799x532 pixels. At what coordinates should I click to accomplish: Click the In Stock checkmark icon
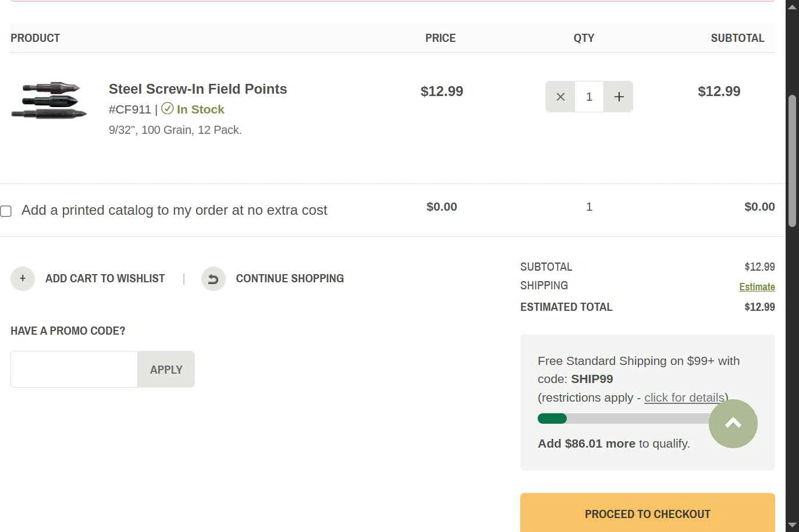168,108
